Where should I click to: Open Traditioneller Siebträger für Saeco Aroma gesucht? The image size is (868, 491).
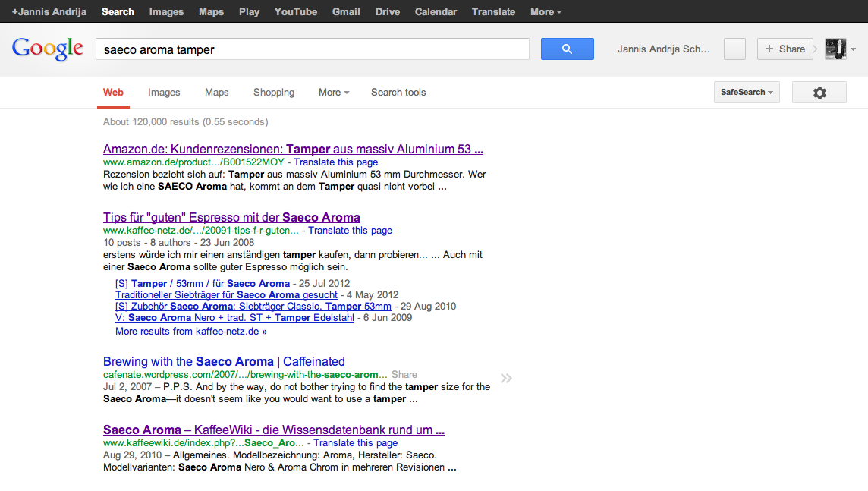[226, 295]
